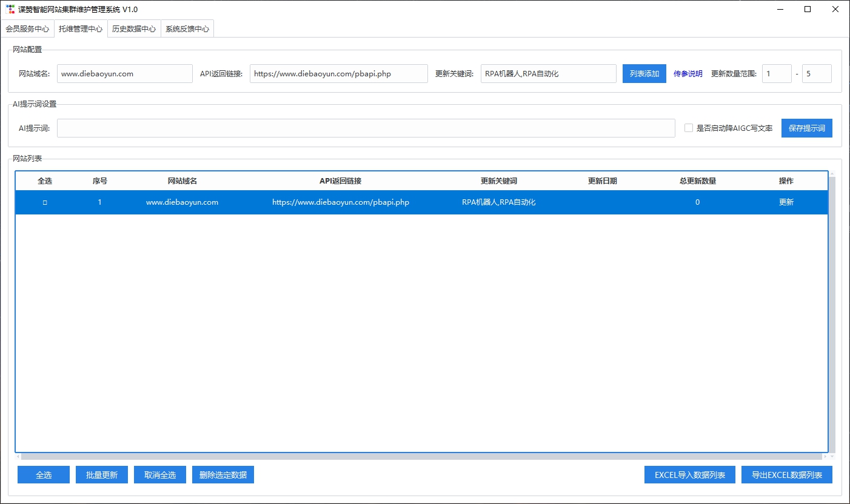Screen dimensions: 850x504
Task: Open the 传参说明 link
Action: click(x=688, y=74)
